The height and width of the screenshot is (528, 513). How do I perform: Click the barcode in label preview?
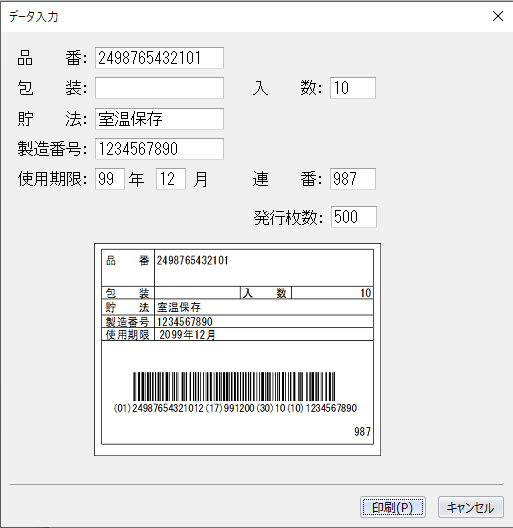234,387
